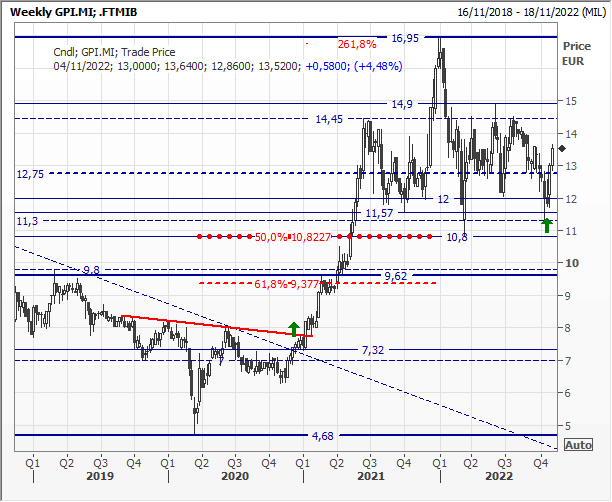The image size is (612, 502).
Task: Select the 14,45 dashed level label
Action: click(329, 119)
